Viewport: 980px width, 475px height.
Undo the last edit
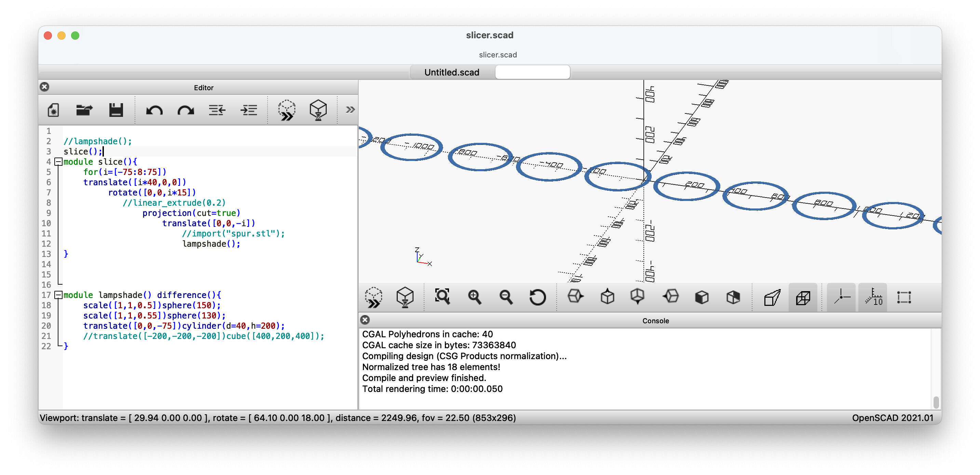154,110
